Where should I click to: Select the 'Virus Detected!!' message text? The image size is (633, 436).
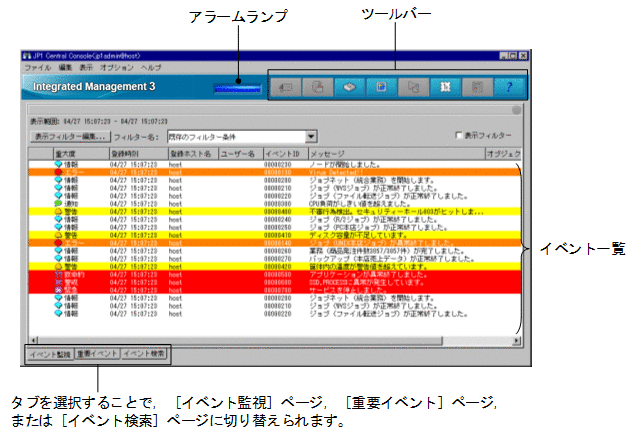335,172
